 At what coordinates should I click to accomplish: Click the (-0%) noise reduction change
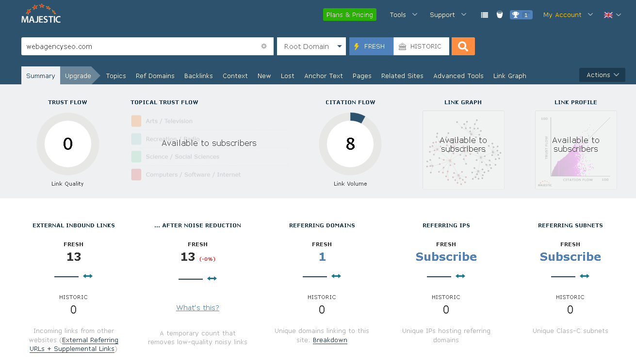[207, 259]
